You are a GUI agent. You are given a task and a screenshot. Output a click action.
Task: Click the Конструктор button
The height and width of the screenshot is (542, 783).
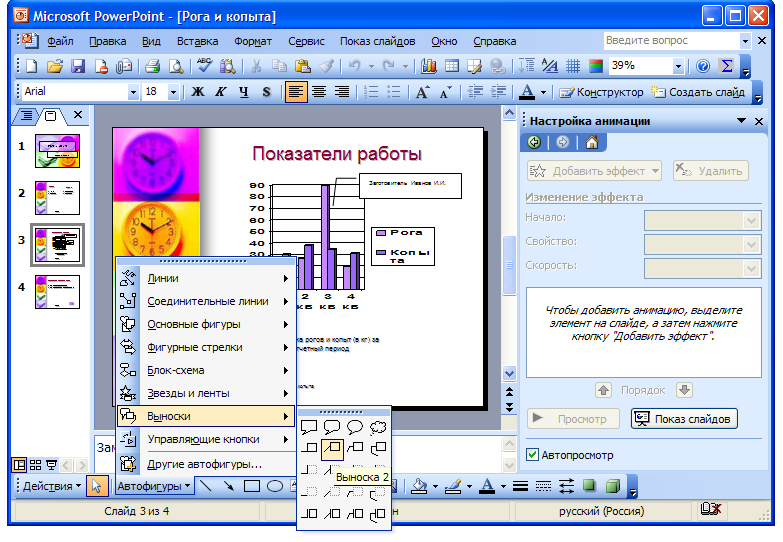[x=601, y=92]
